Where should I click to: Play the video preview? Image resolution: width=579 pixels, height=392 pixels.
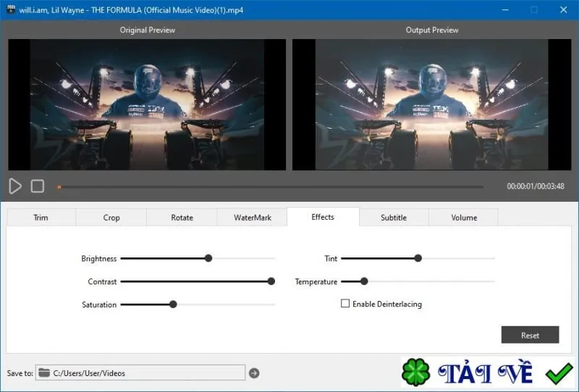coord(15,186)
